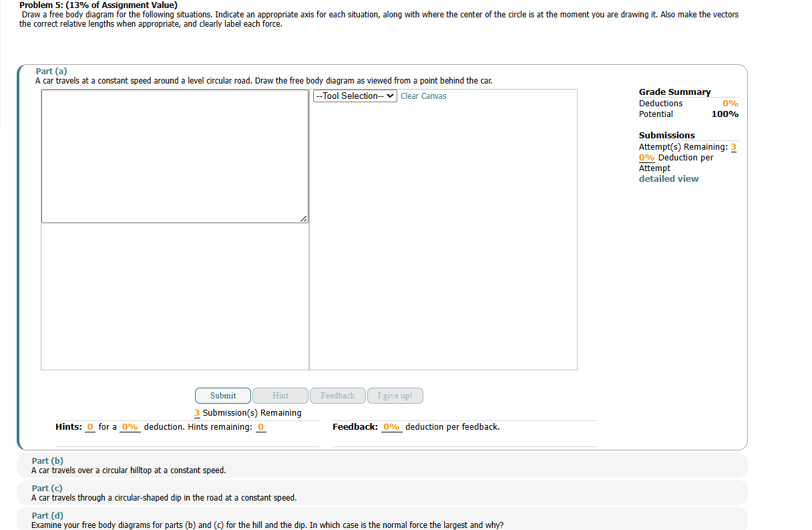Open the detailed view link
This screenshot has height=530, width=812.
point(668,178)
